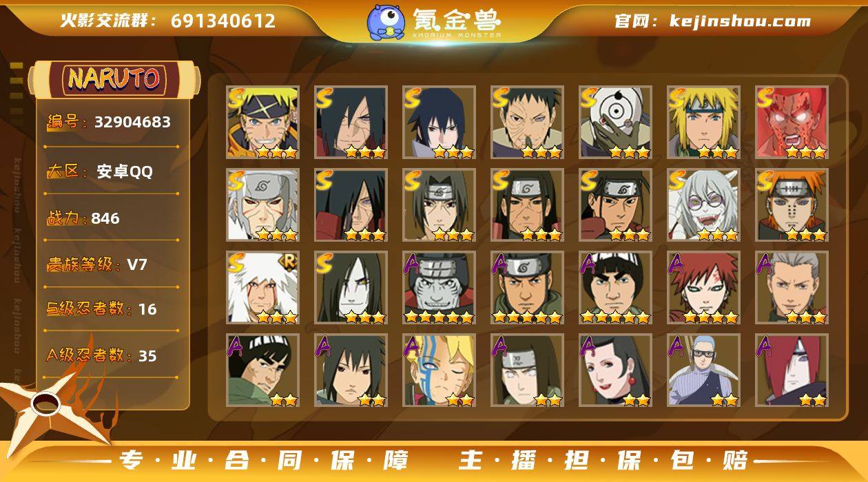Select the blond Naruto S-rank portrait

click(262, 123)
